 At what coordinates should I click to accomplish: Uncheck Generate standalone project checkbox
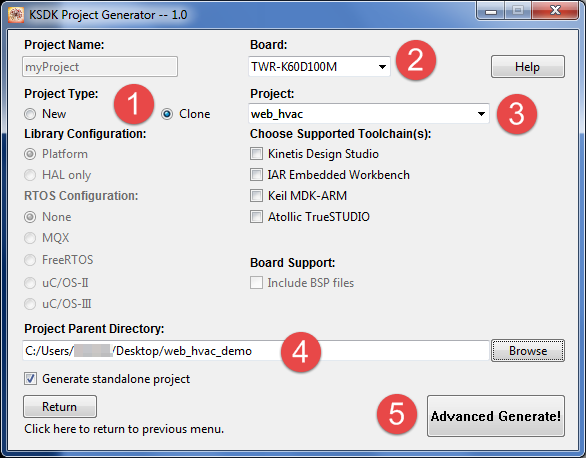point(30,378)
